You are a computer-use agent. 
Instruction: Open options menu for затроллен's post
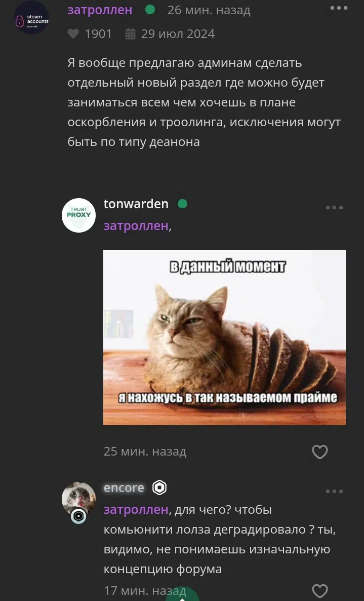(x=339, y=9)
